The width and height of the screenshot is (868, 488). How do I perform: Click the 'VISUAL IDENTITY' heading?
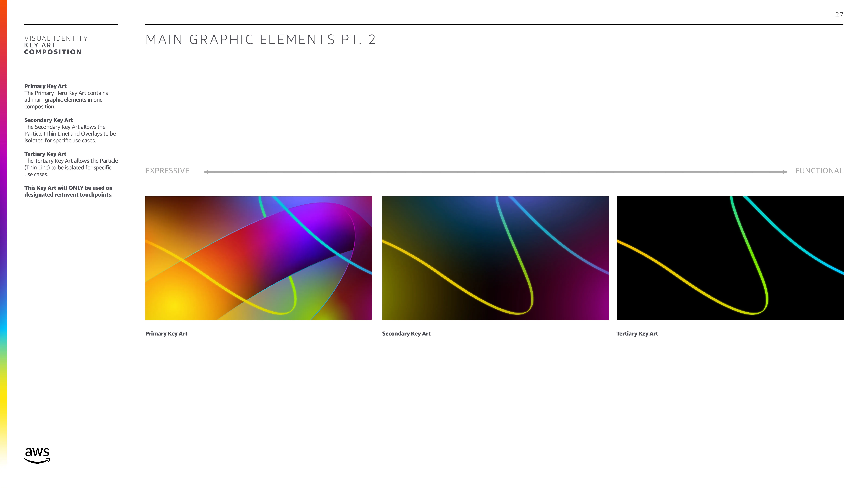[56, 38]
